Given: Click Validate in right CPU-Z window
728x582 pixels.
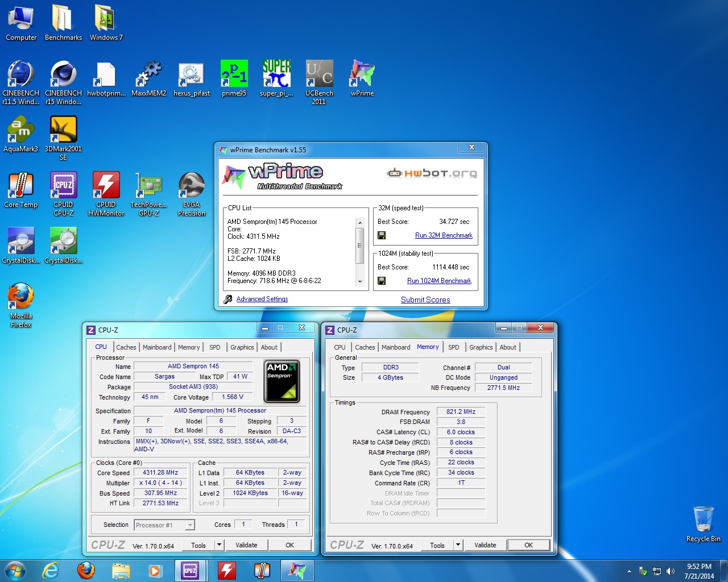Looking at the screenshot, I should pos(485,545).
